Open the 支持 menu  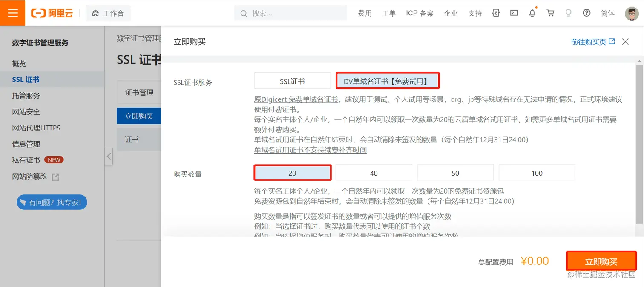click(x=475, y=13)
